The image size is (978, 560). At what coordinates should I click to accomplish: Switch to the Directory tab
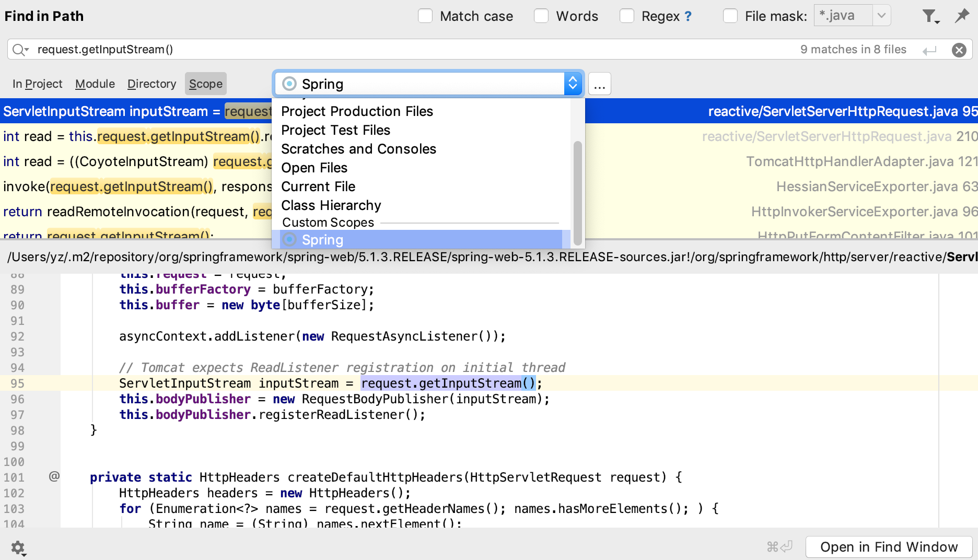(x=152, y=84)
